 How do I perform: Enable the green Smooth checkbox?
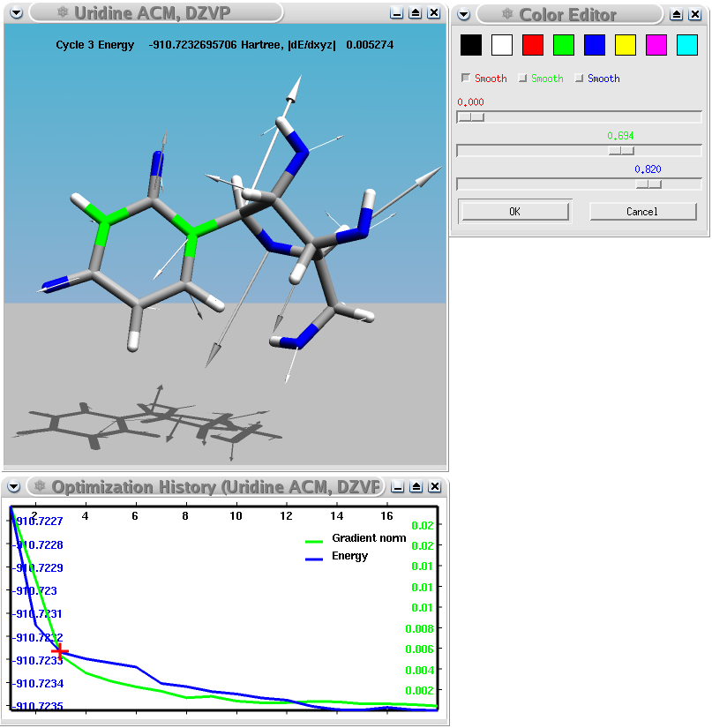pyautogui.click(x=522, y=79)
